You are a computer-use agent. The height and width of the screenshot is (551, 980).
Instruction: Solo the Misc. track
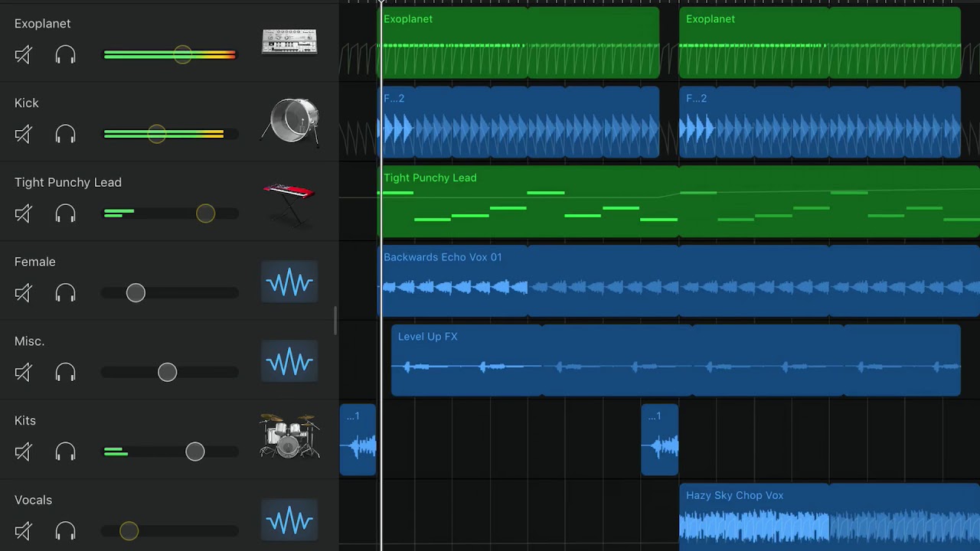pyautogui.click(x=66, y=373)
